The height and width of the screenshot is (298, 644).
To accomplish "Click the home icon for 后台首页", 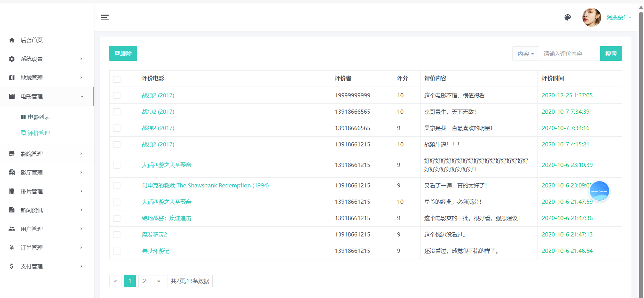I will [x=12, y=40].
